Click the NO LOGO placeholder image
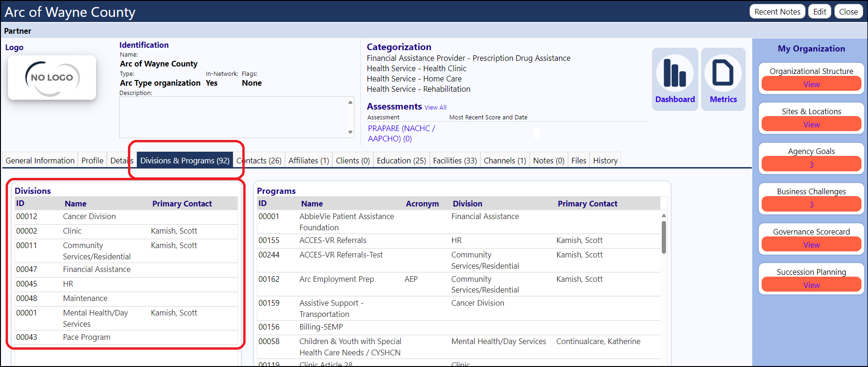The width and height of the screenshot is (868, 367). [x=52, y=78]
